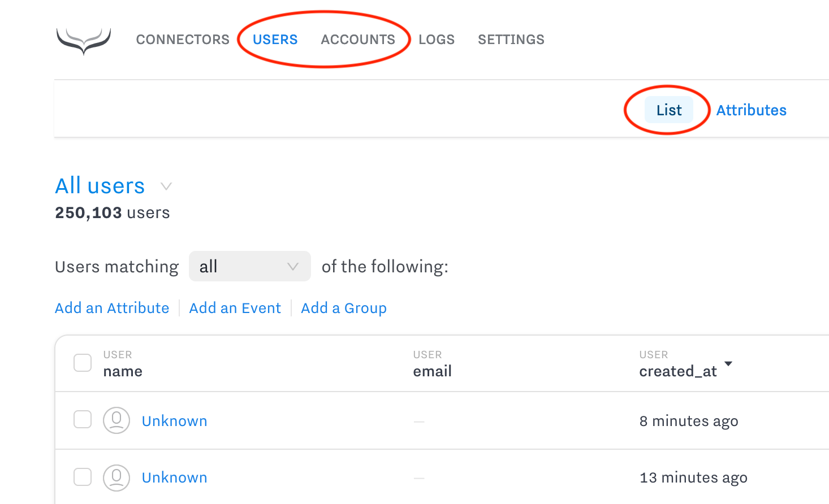829x504 pixels.
Task: Click the Hull bird logo icon
Action: pyautogui.click(x=84, y=41)
